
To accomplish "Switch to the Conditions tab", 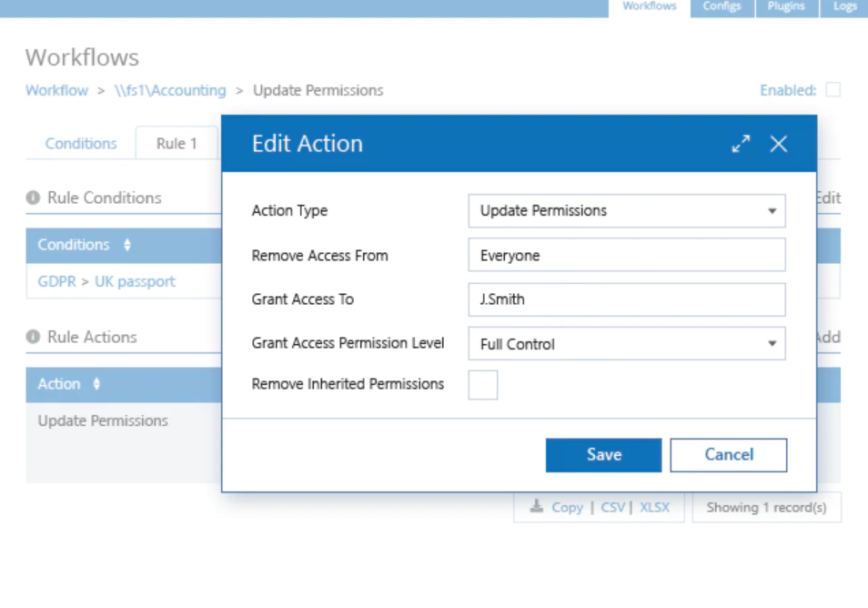I will (81, 143).
